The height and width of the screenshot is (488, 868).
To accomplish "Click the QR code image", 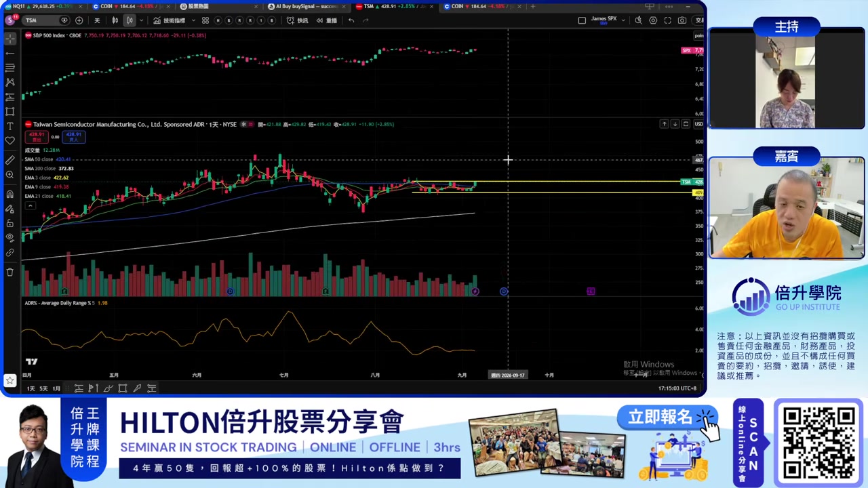I will click(x=818, y=443).
